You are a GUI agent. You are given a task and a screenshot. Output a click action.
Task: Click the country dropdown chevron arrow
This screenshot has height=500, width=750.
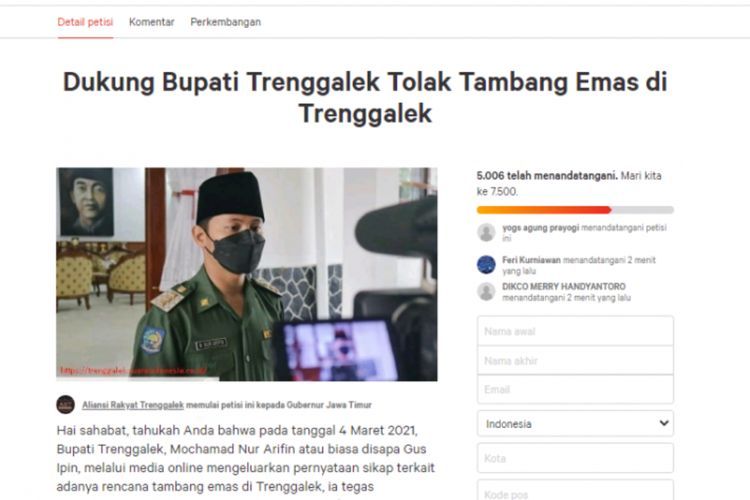[663, 423]
